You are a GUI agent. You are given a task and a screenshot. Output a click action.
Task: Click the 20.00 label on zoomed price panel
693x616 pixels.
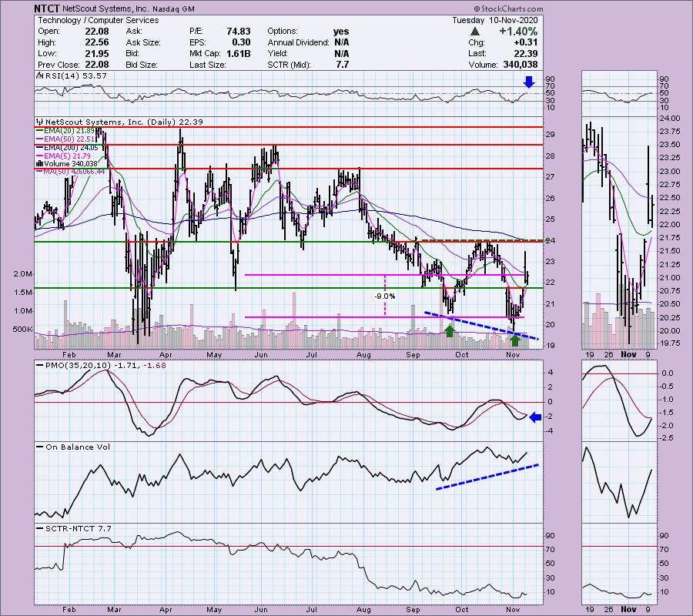pyautogui.click(x=670, y=331)
